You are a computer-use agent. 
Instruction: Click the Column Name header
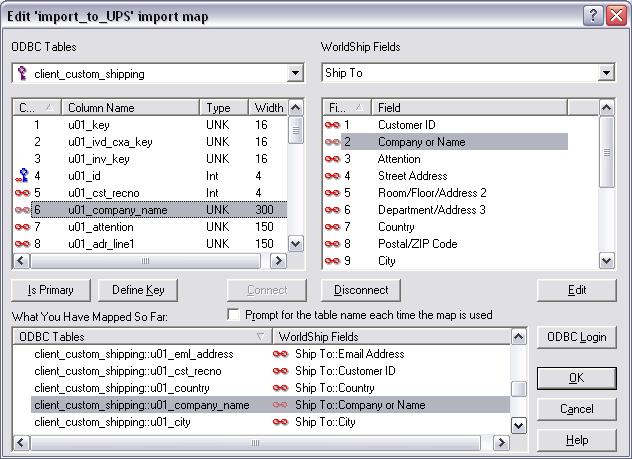pos(131,108)
